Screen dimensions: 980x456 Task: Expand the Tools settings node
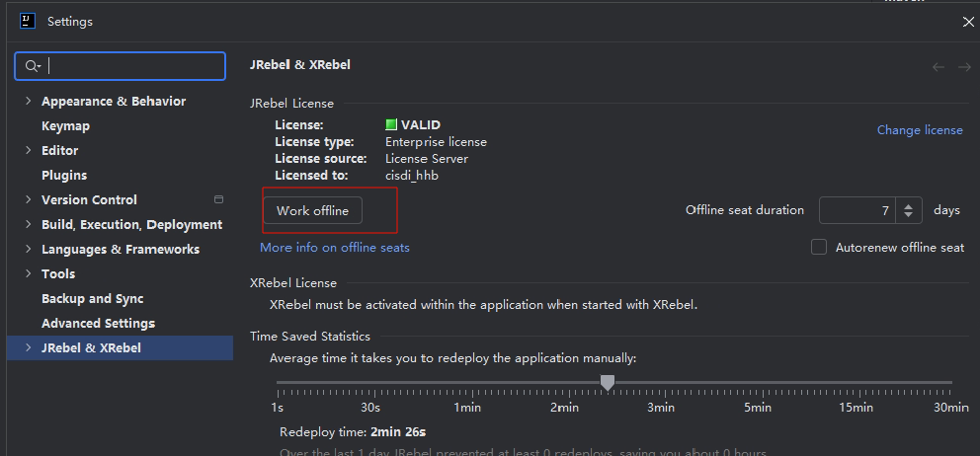28,273
